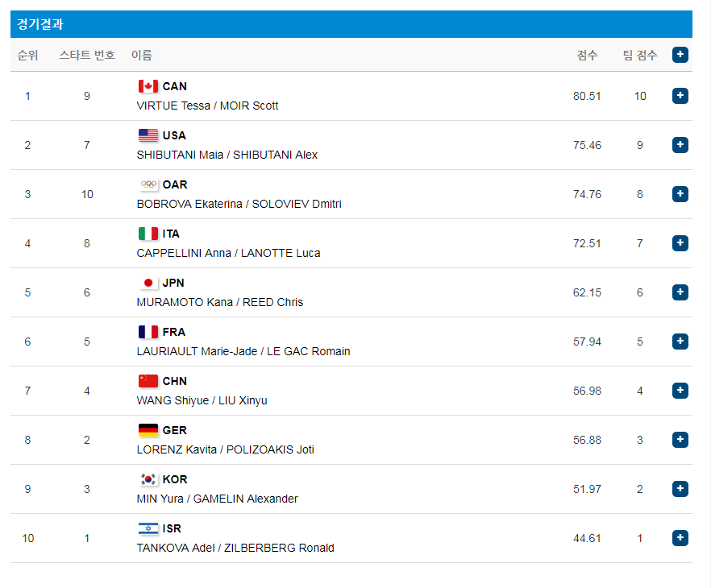
Task: Click the Italy flag icon
Action: pyautogui.click(x=148, y=234)
